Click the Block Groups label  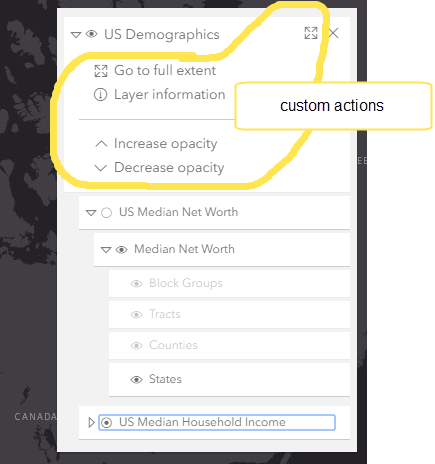point(186,283)
